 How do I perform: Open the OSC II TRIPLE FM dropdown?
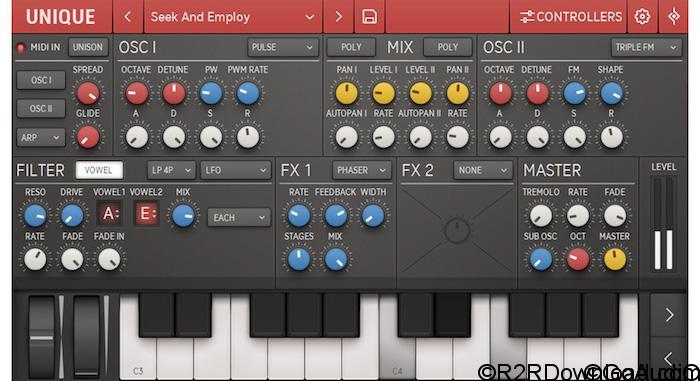[x=646, y=47]
